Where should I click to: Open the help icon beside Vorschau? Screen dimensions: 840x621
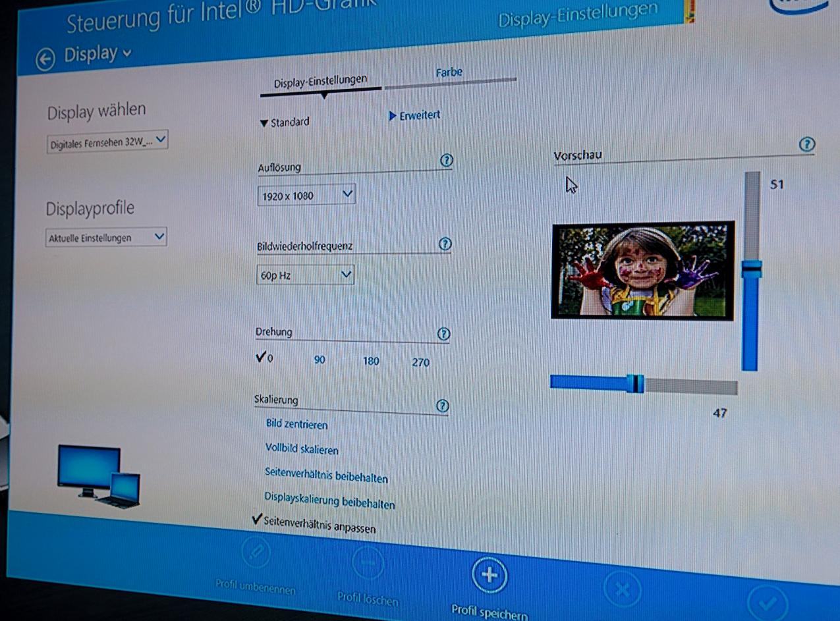[807, 145]
